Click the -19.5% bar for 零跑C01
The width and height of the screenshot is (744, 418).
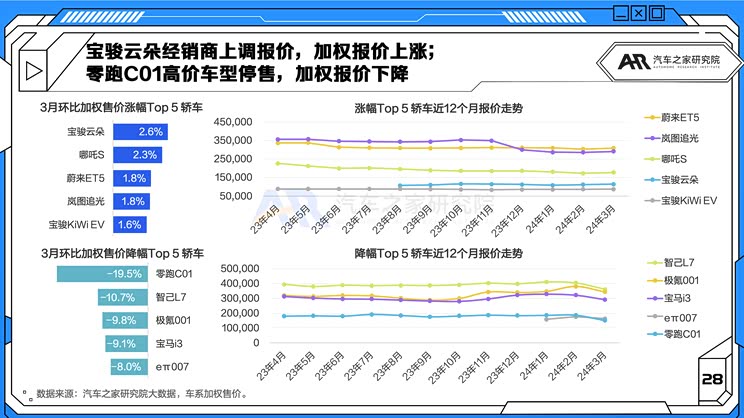click(x=103, y=274)
